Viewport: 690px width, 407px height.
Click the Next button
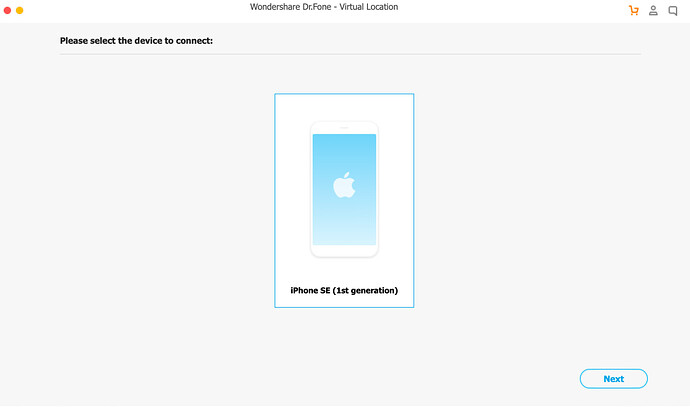(613, 379)
